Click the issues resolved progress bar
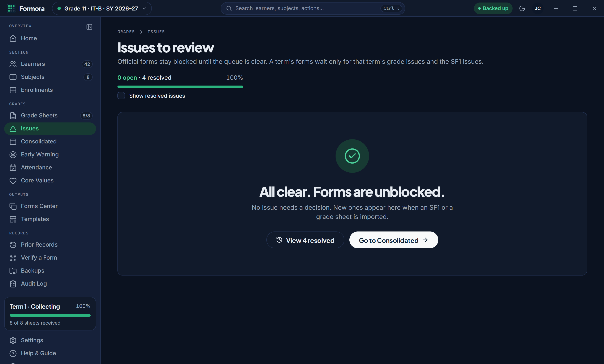Image resolution: width=604 pixels, height=364 pixels. (180, 87)
